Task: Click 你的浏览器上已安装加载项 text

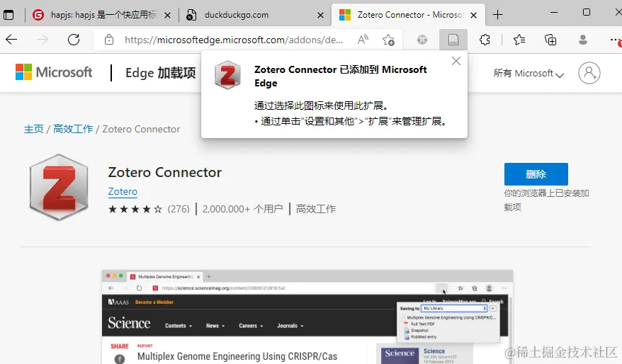Action: (546, 200)
